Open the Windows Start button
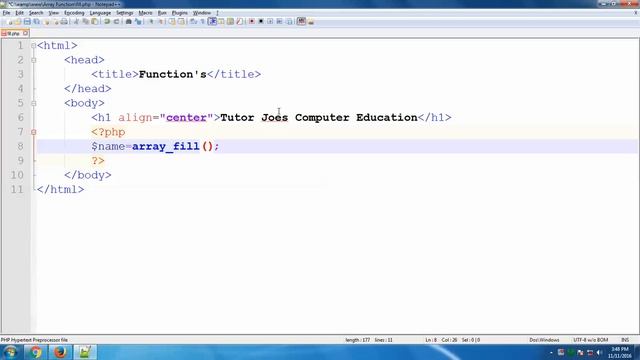The height and width of the screenshot is (360, 640). point(10,352)
